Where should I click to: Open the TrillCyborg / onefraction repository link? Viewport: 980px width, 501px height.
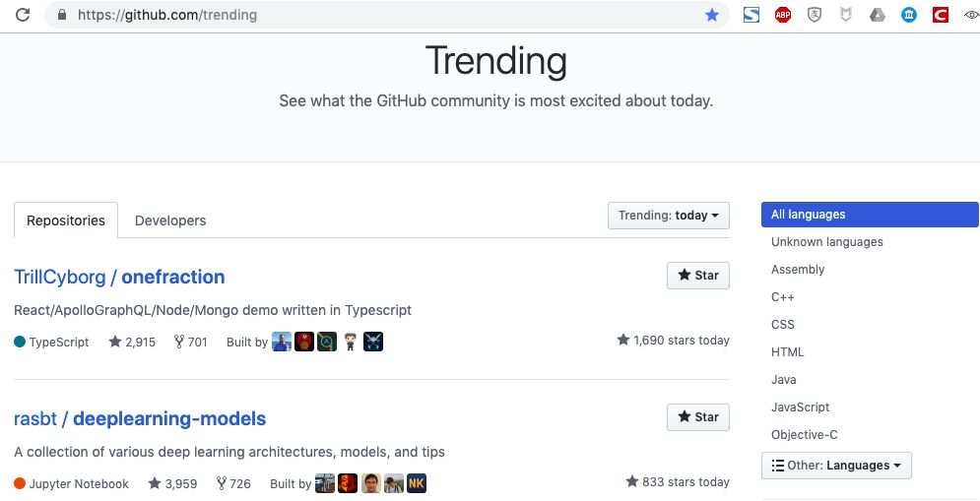click(x=119, y=277)
